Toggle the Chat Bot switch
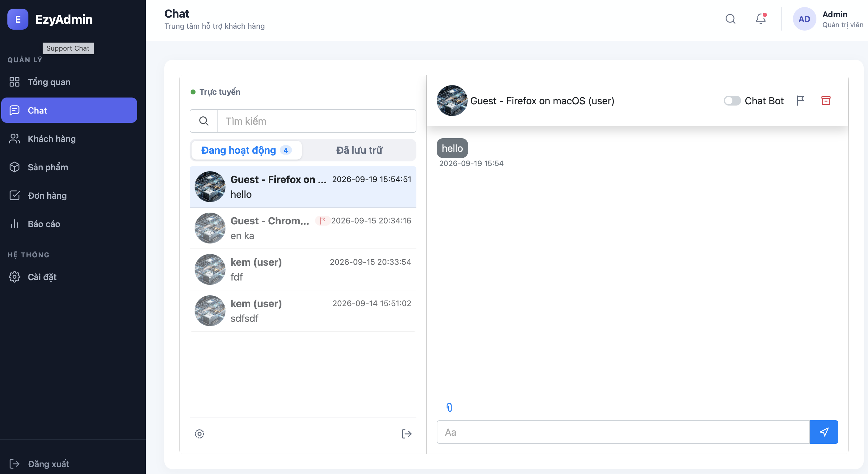 (732, 101)
